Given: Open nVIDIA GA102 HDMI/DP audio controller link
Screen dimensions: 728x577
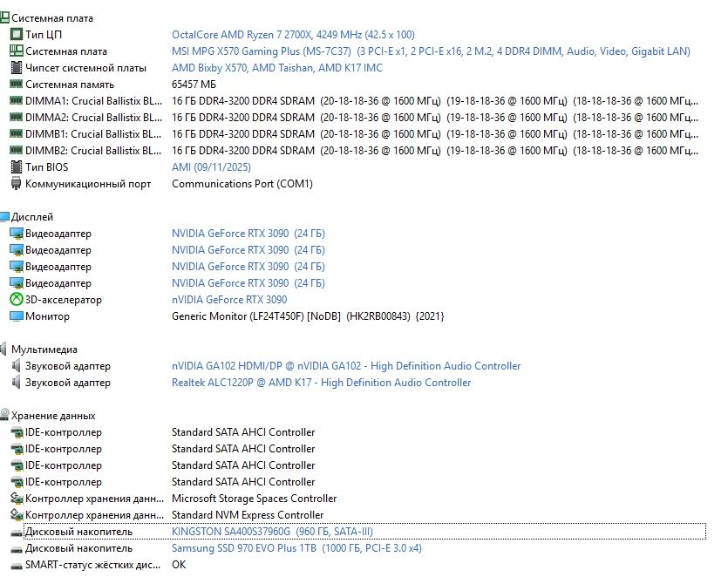Looking at the screenshot, I should (x=346, y=366).
